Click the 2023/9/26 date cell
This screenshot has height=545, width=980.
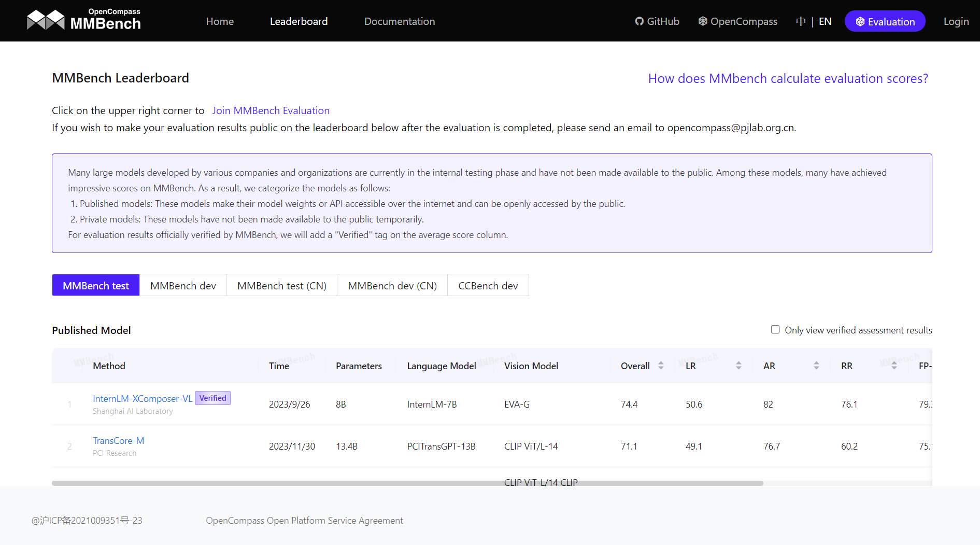coord(289,404)
